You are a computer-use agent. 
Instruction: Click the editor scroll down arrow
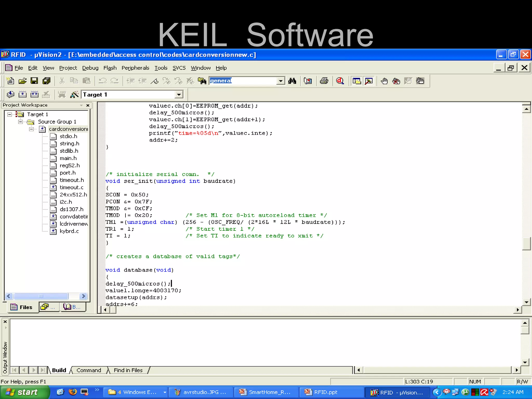tap(526, 302)
